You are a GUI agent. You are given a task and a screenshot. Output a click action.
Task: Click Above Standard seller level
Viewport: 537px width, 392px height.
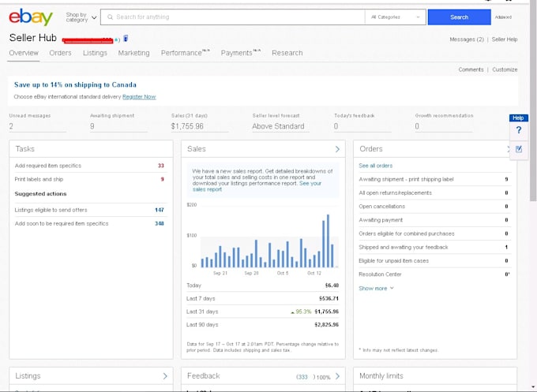(278, 126)
